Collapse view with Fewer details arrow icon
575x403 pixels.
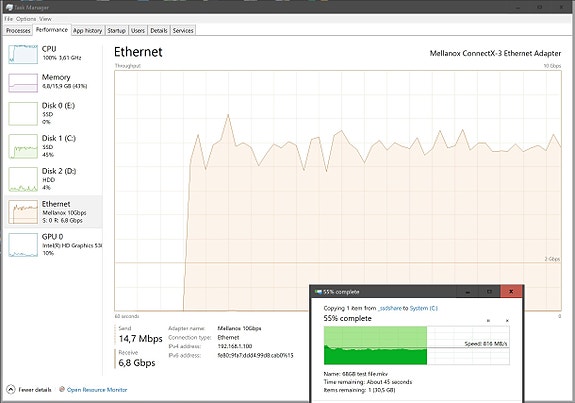tap(11, 389)
